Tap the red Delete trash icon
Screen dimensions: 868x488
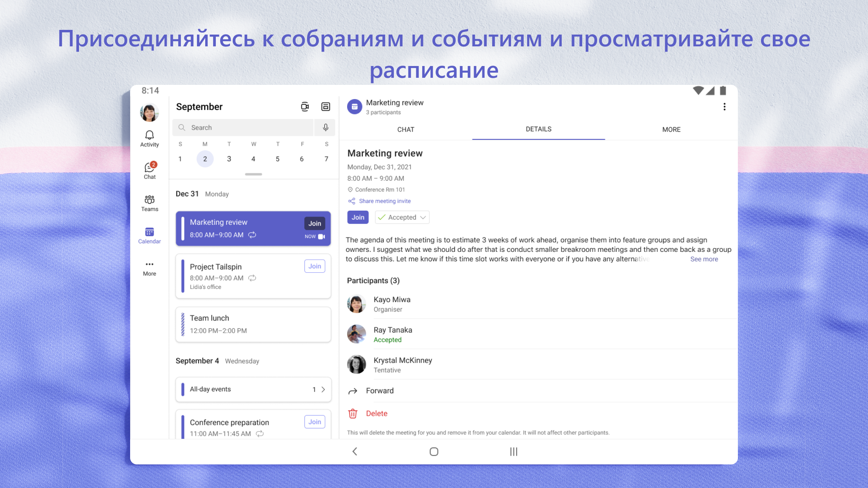coord(353,413)
